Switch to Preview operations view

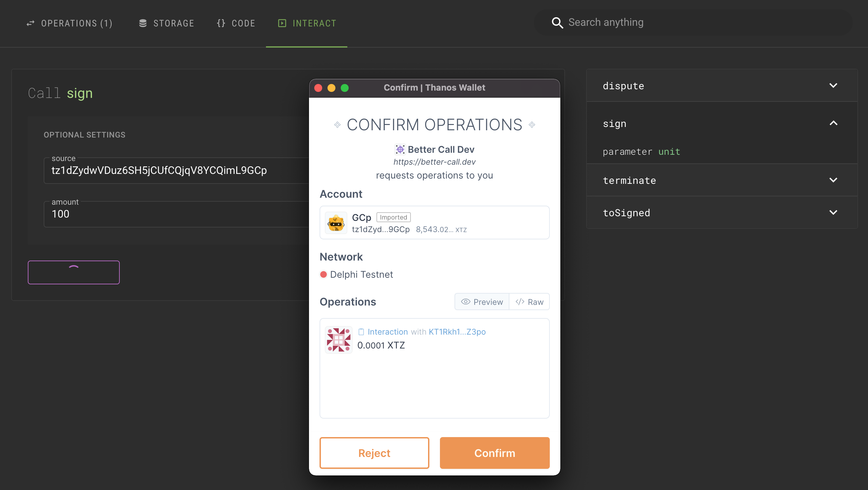pos(482,302)
